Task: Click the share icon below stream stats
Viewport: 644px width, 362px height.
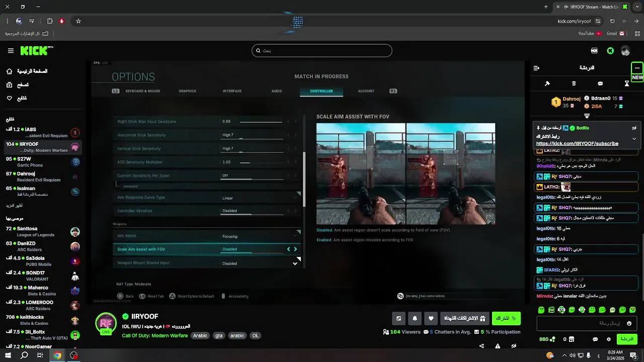Action: (481, 346)
